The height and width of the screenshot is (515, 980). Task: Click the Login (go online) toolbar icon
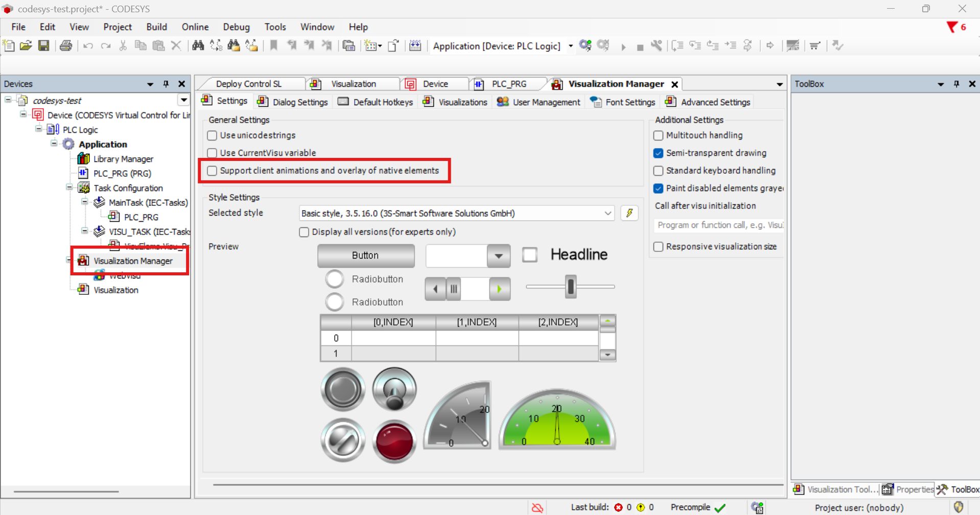point(586,46)
